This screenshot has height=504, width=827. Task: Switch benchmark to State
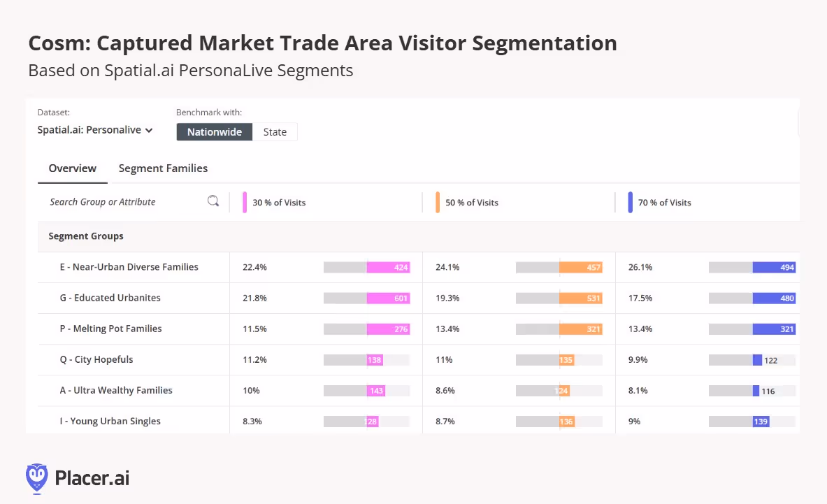click(x=275, y=132)
